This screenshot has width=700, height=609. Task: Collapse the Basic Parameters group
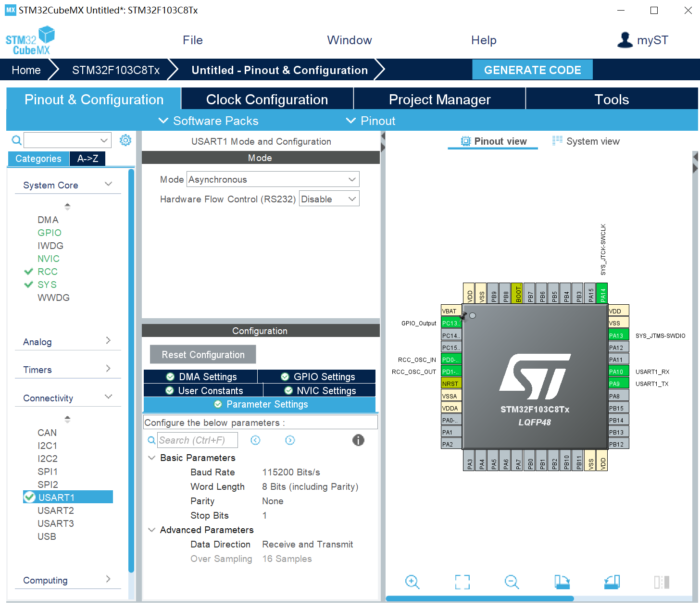[x=152, y=458]
